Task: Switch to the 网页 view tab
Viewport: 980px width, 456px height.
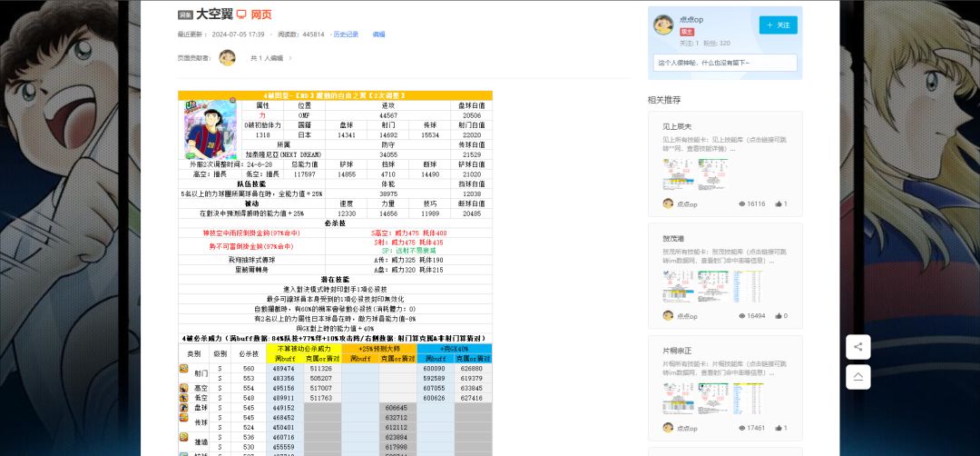Action: (261, 15)
